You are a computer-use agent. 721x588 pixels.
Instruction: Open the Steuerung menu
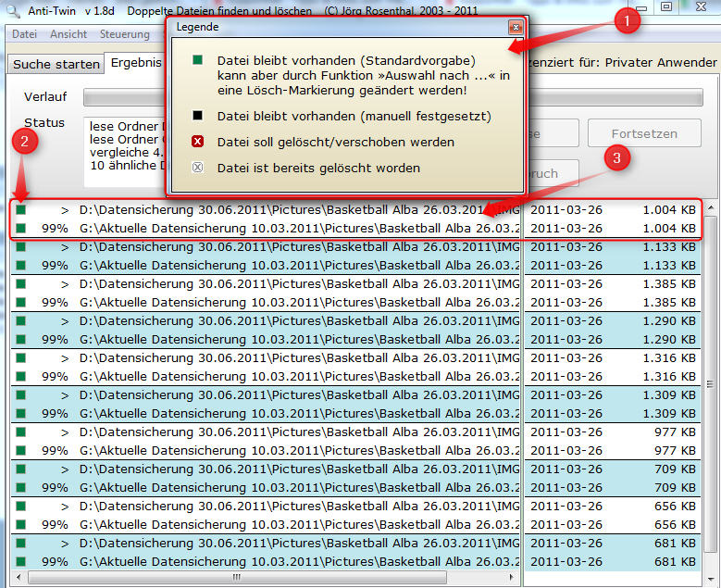coord(125,34)
